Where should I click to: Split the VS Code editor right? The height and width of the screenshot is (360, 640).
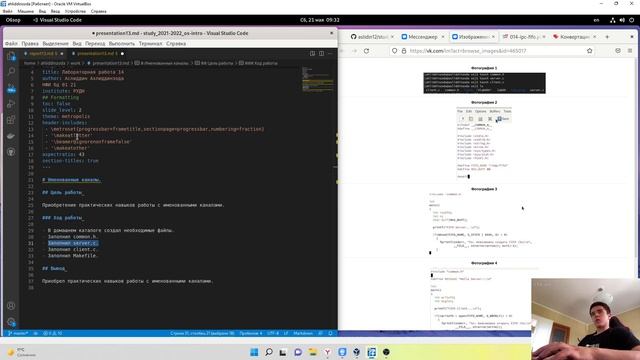point(321,53)
